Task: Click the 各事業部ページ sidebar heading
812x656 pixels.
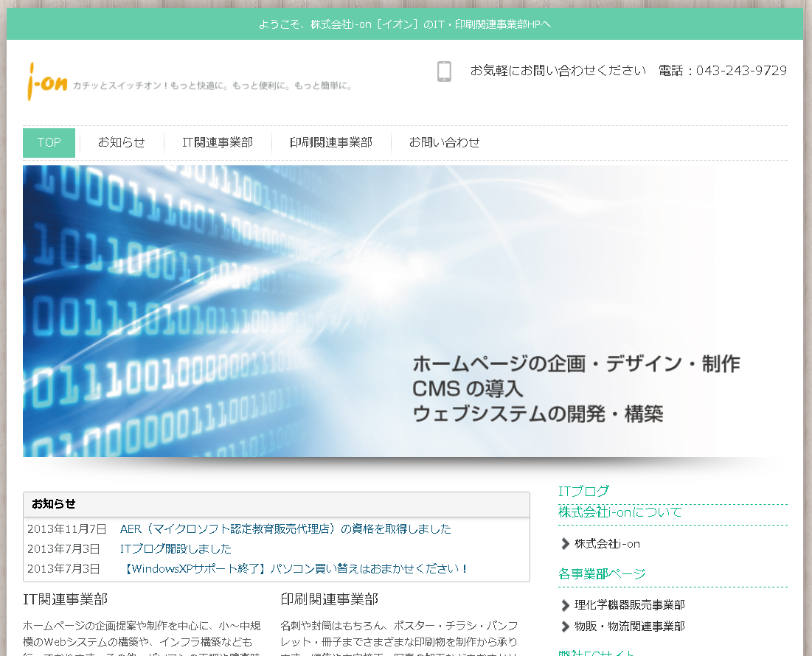Action: tap(602, 573)
